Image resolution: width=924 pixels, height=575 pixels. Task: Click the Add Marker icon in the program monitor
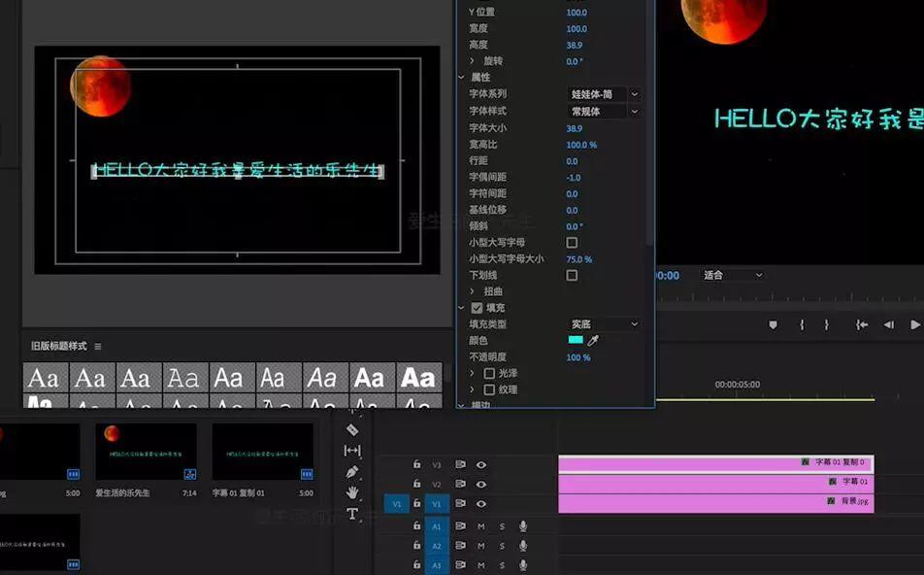(772, 323)
